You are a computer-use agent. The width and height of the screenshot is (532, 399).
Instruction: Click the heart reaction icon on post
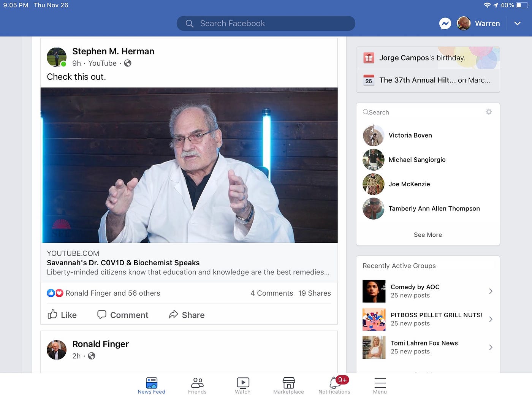point(59,293)
